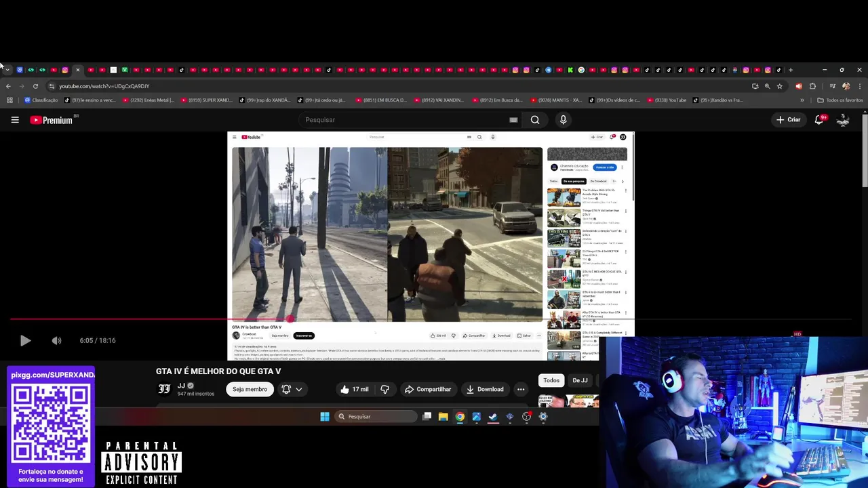Screen dimensions: 868x488
Task: Open the Settings gear on taskbar
Action: [x=542, y=417]
